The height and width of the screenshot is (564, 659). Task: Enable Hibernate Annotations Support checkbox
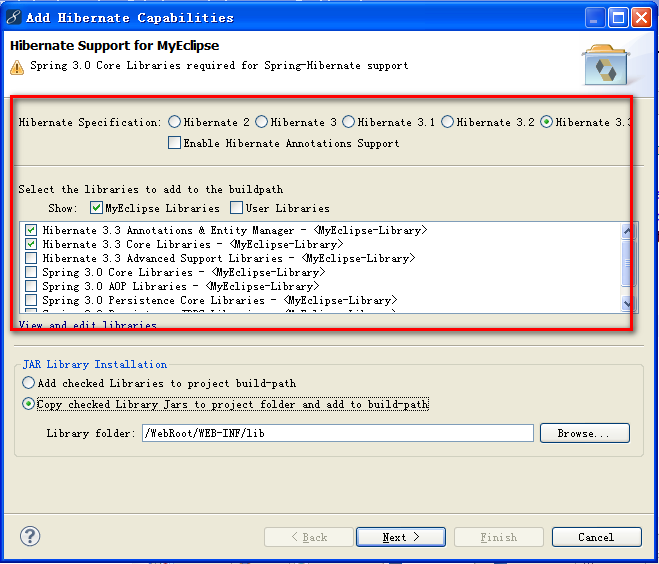click(x=174, y=142)
